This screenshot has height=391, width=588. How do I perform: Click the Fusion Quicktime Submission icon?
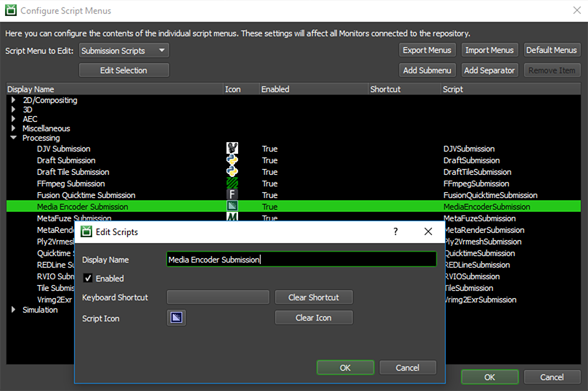coord(232,195)
